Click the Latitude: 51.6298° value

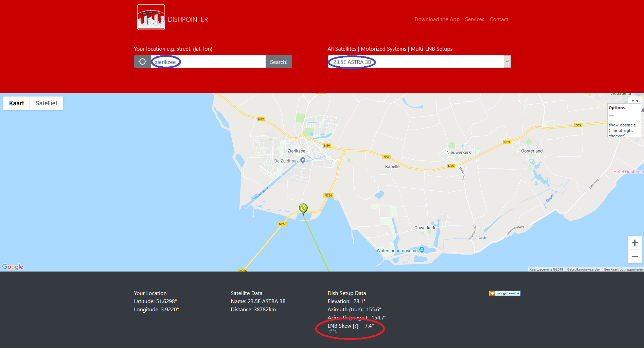pos(155,301)
